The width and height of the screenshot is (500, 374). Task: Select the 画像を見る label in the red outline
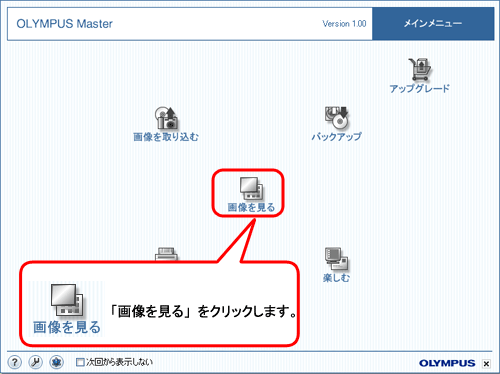(x=251, y=207)
